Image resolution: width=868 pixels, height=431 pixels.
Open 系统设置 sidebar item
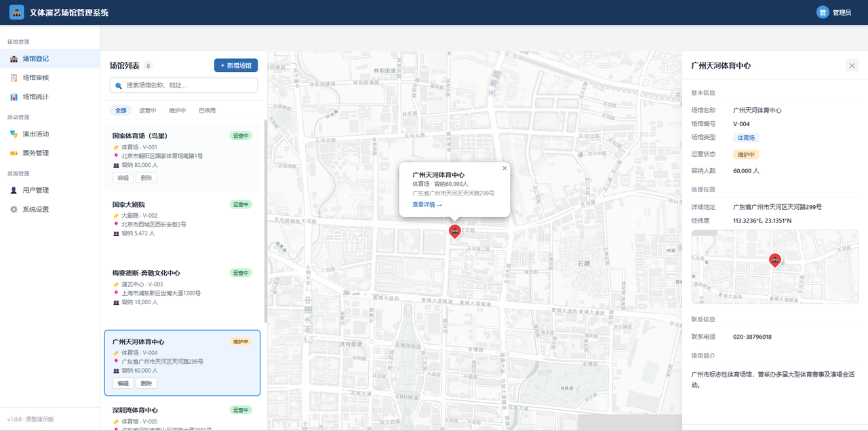[50, 209]
